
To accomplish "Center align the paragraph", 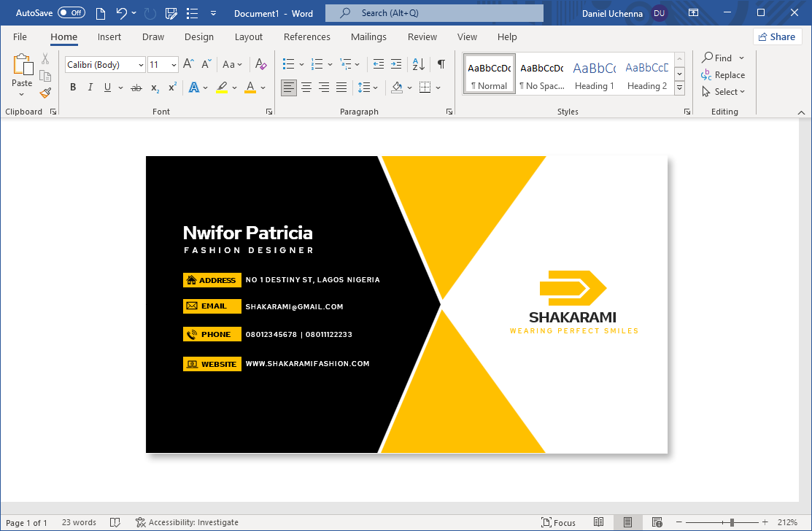I will point(306,88).
